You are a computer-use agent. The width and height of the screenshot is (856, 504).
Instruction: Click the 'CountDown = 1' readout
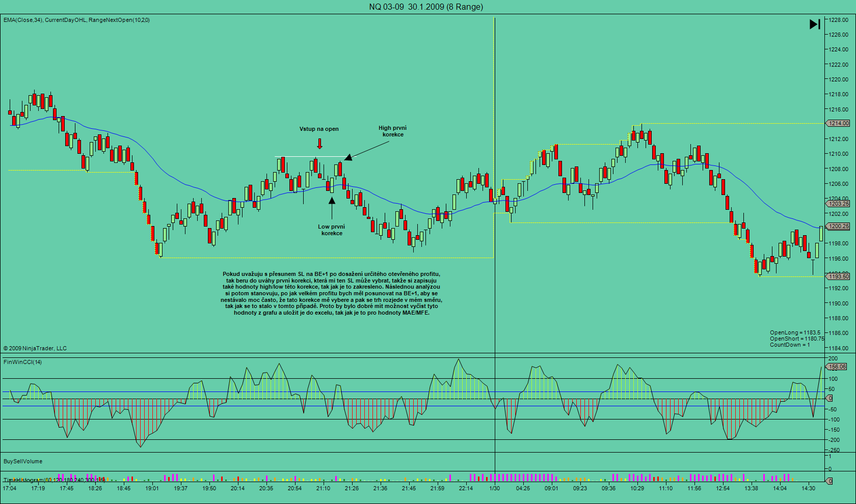click(x=790, y=345)
